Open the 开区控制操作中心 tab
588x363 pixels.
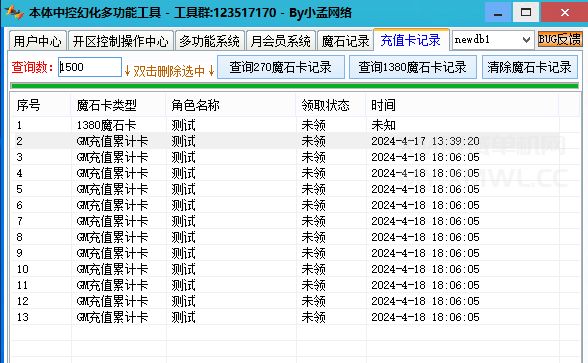click(x=120, y=40)
